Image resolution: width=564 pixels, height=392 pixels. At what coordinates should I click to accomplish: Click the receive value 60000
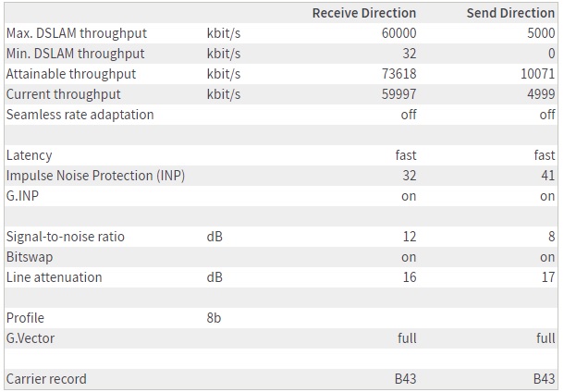point(398,33)
